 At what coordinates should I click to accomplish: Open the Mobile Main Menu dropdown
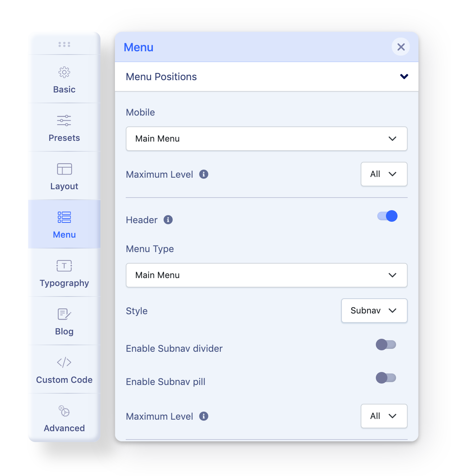point(267,139)
